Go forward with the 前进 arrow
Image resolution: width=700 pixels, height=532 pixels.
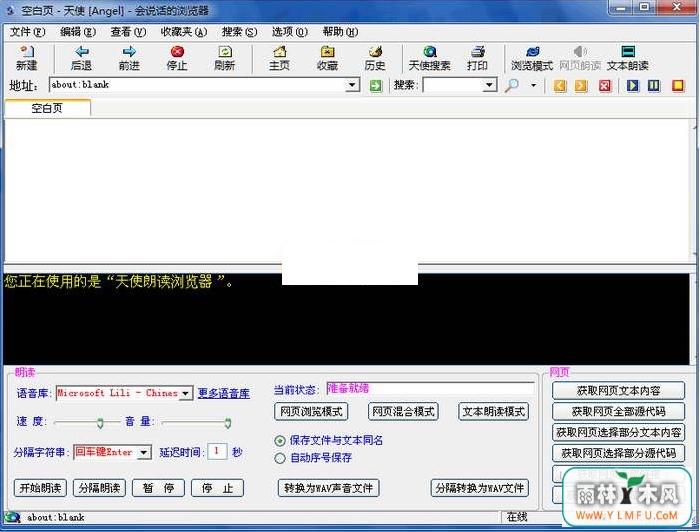[x=129, y=58]
